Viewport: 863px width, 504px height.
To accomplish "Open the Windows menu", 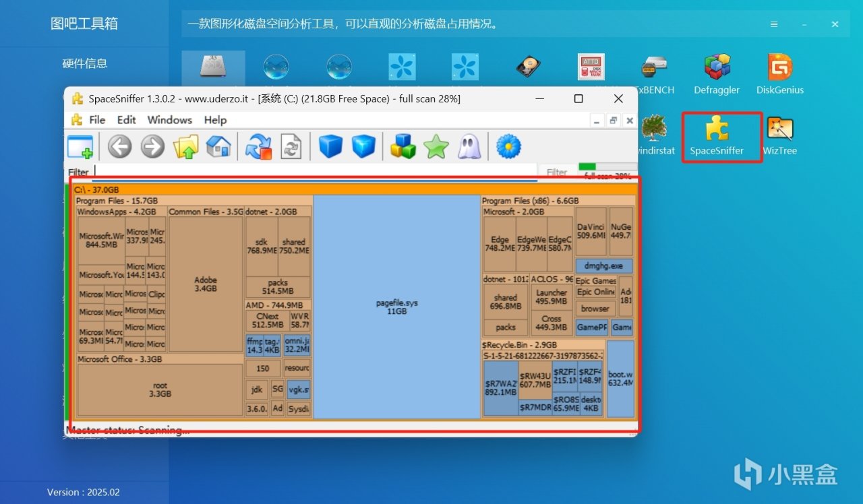I will click(170, 120).
